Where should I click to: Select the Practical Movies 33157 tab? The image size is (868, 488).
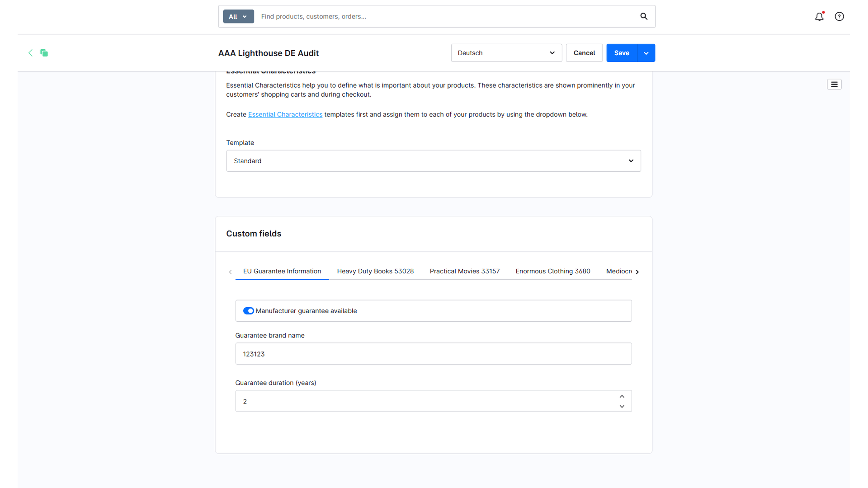click(464, 271)
